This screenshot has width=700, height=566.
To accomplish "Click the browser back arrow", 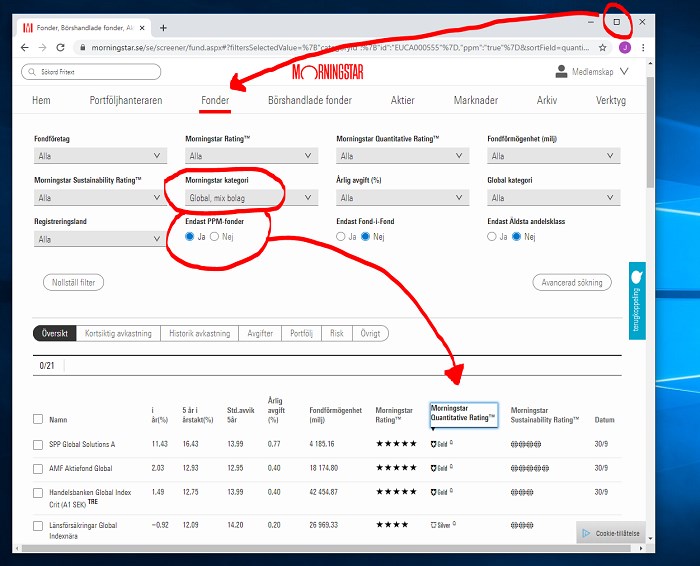I will (x=25, y=47).
